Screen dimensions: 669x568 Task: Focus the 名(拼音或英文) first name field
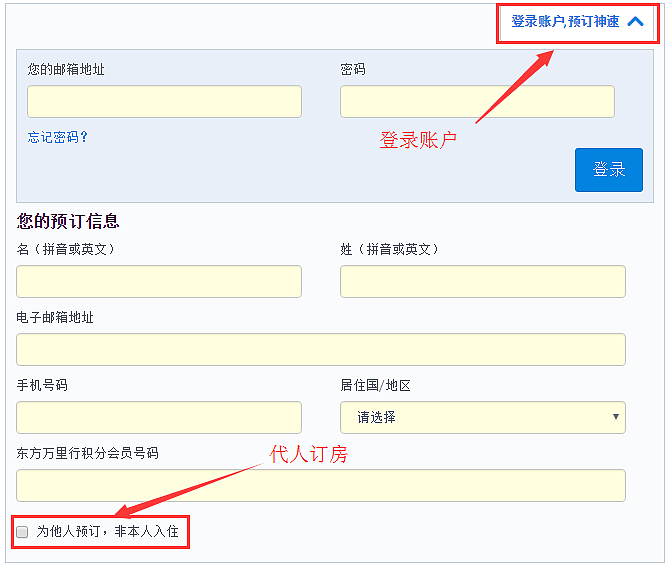(x=159, y=282)
